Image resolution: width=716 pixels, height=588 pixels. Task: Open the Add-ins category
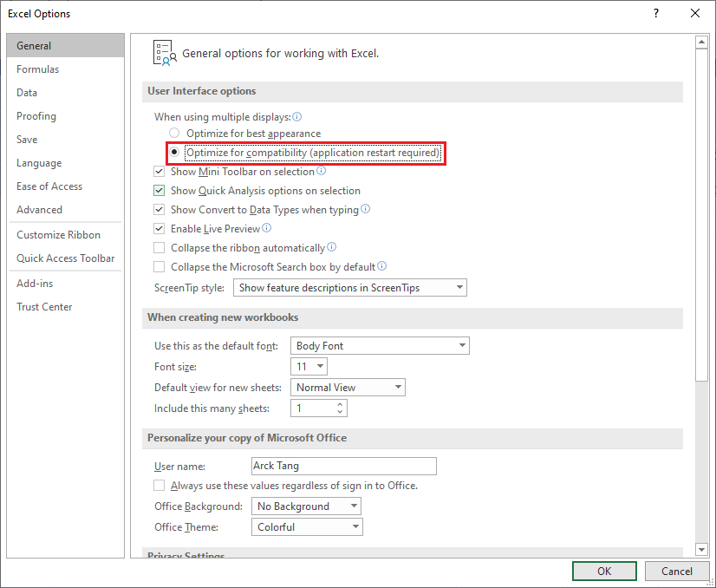coord(65,284)
